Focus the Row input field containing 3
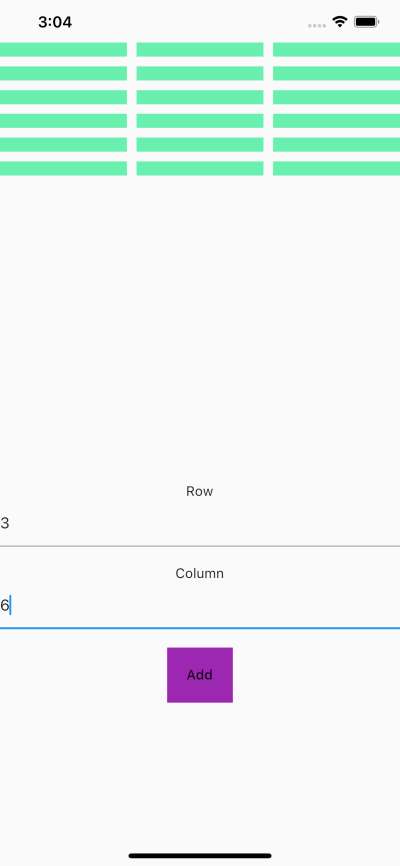400x866 pixels. click(x=200, y=524)
